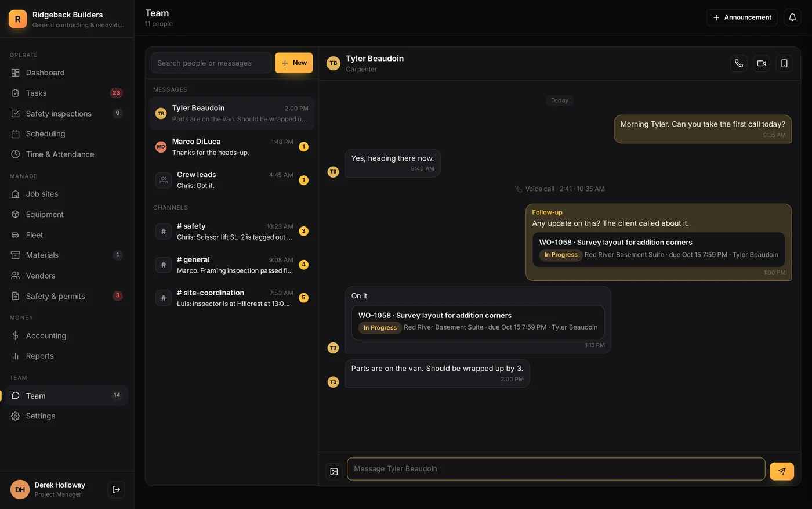The height and width of the screenshot is (509, 812).
Task: Open the # site-coordination channel
Action: click(232, 298)
